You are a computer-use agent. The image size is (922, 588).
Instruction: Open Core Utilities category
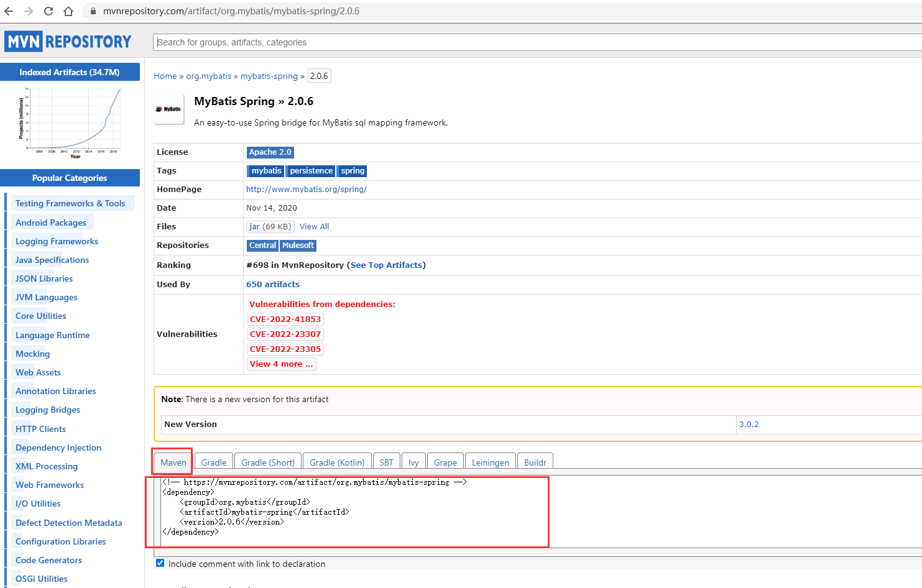click(41, 316)
